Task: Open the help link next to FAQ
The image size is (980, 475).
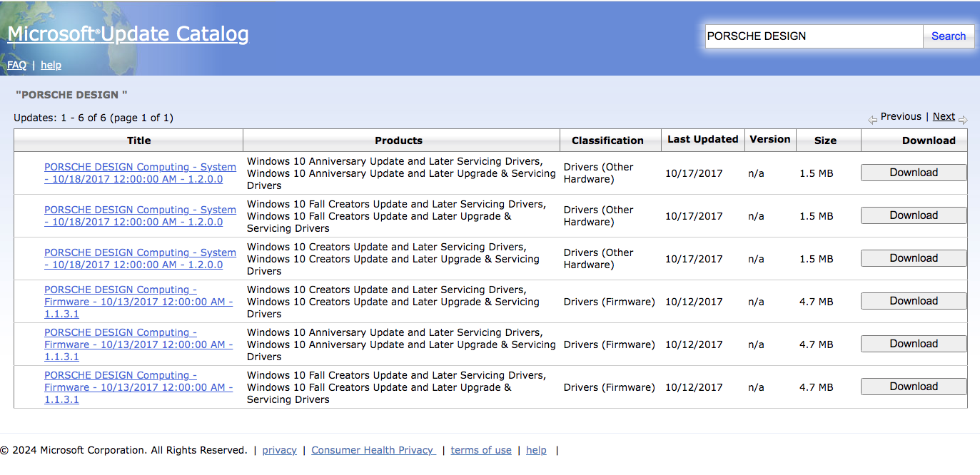Action: click(51, 65)
